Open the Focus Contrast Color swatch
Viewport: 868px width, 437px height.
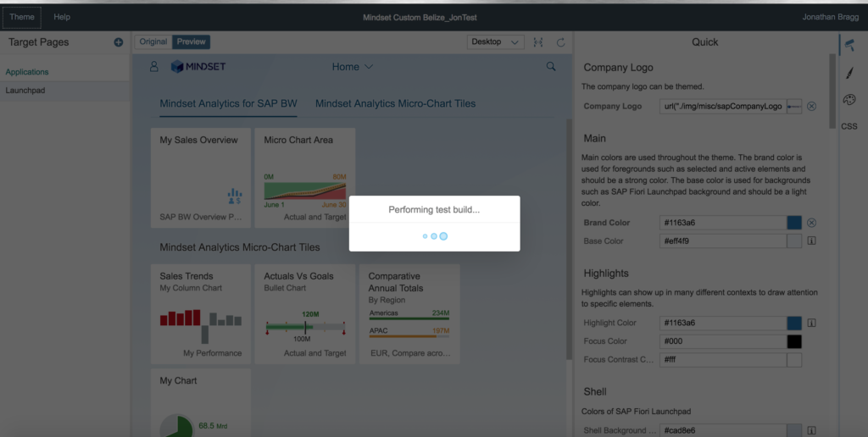794,360
